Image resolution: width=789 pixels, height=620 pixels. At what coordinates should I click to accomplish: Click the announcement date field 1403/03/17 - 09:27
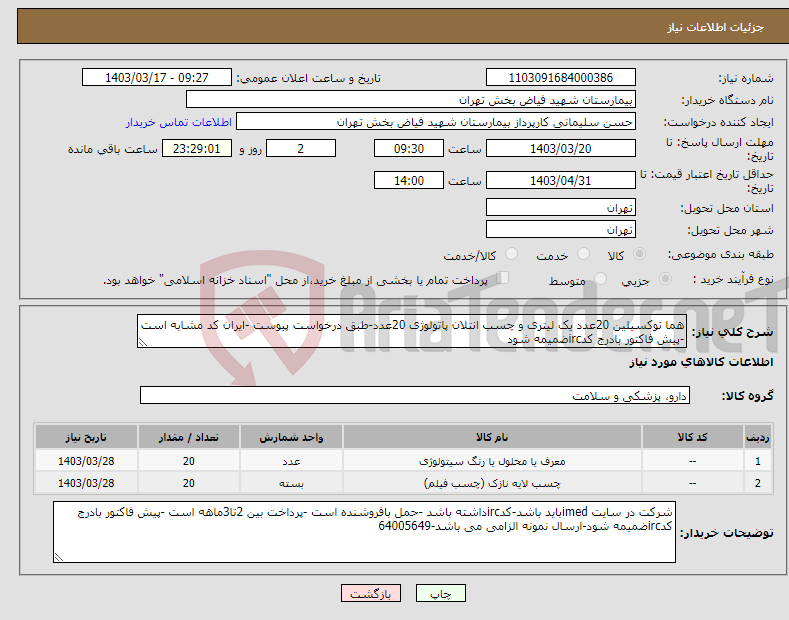[x=156, y=78]
